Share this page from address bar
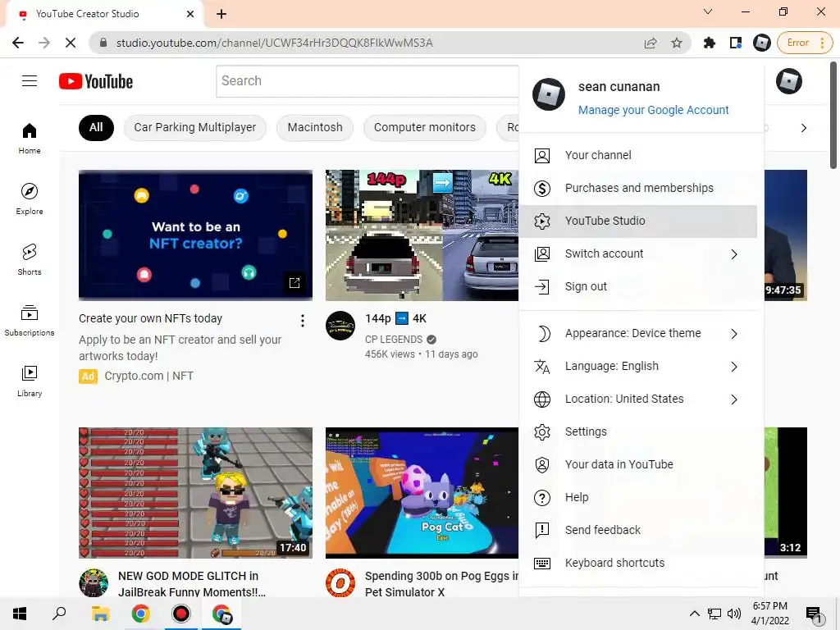 651,43
